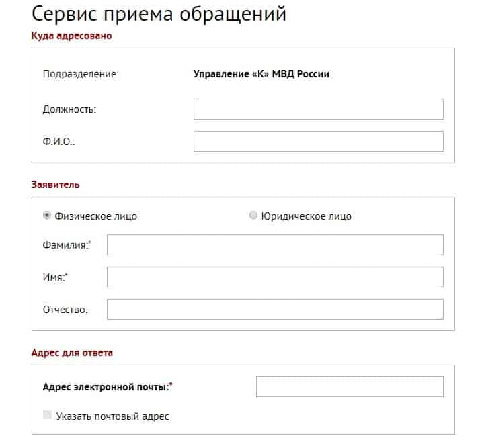The height and width of the screenshot is (448, 484).
Task: Click the Куда адресовано section heading
Action: click(71, 36)
